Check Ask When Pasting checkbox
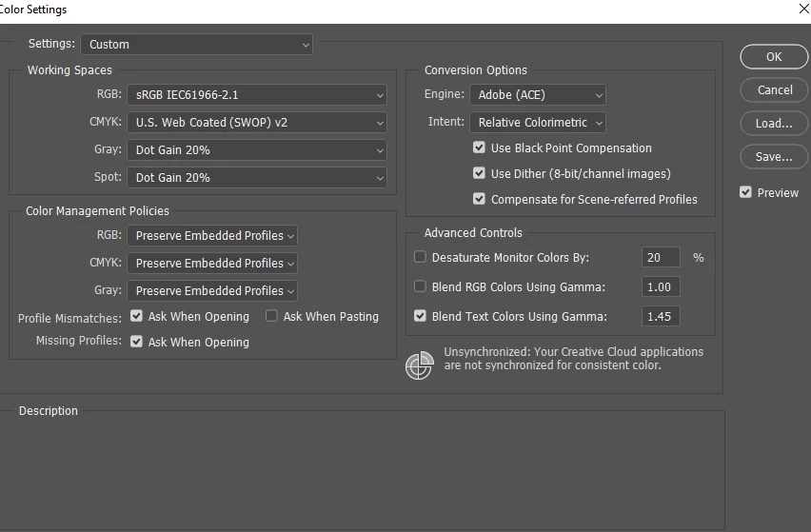Image resolution: width=811 pixels, height=532 pixels. coord(271,316)
